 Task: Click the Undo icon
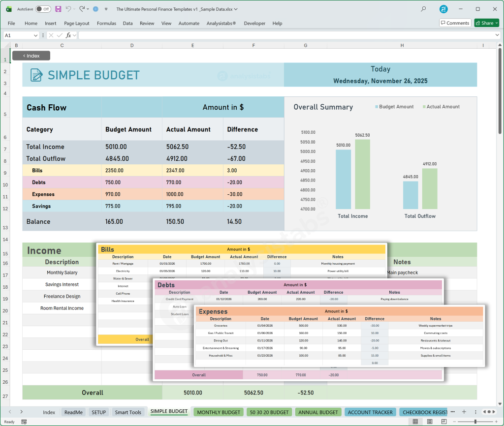tap(68, 9)
